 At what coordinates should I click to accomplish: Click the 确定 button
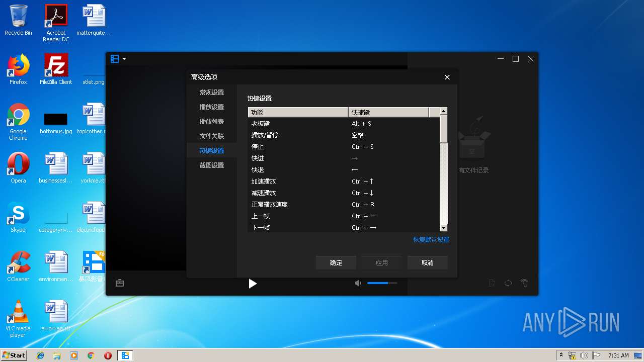click(x=336, y=262)
